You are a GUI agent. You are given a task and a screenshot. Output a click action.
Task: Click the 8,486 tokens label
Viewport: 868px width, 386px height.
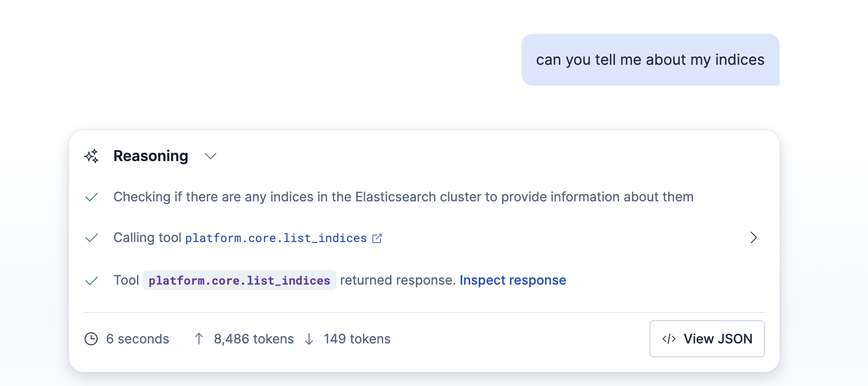point(254,339)
